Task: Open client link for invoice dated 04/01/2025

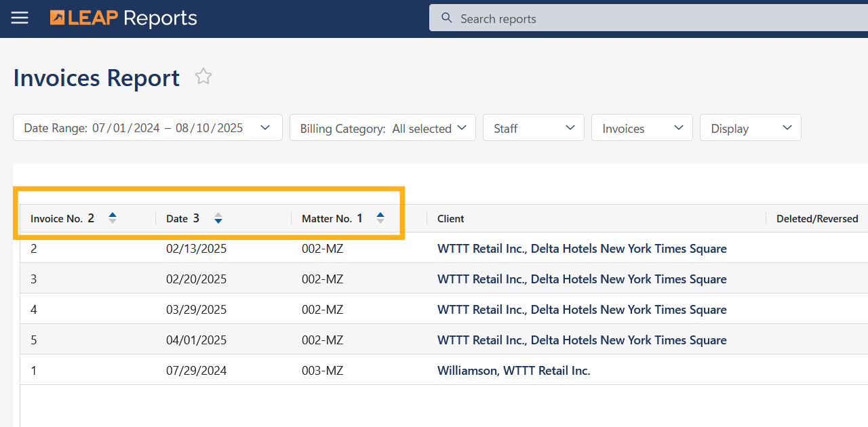Action: pyautogui.click(x=581, y=340)
